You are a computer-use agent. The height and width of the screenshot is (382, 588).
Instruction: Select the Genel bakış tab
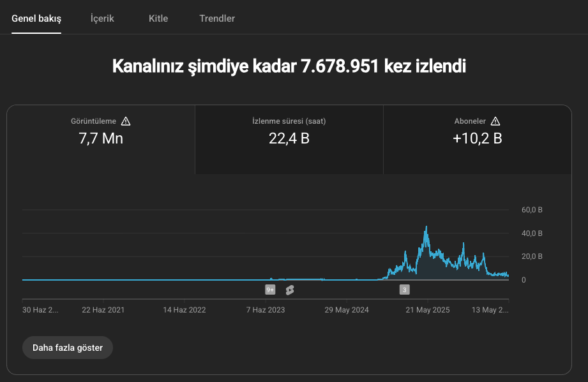pos(36,18)
